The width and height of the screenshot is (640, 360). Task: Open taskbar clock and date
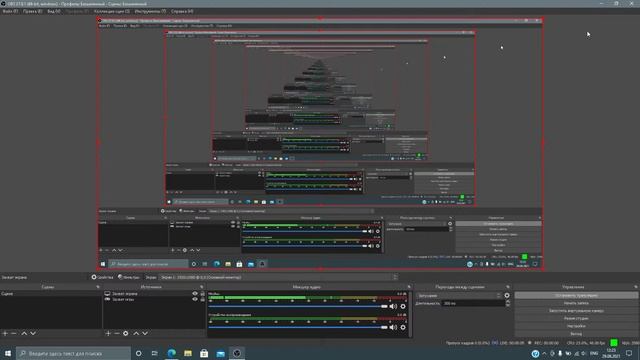click(611, 353)
